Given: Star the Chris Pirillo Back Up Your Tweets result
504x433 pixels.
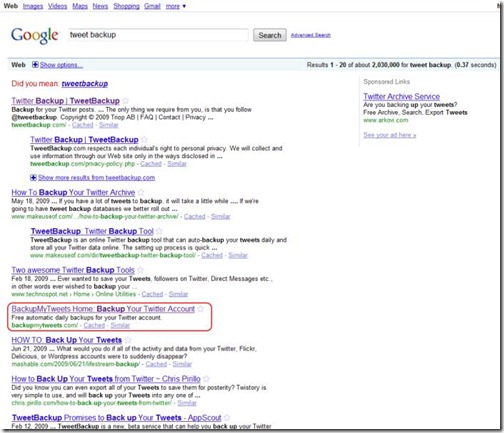Looking at the screenshot, I should (206, 379).
